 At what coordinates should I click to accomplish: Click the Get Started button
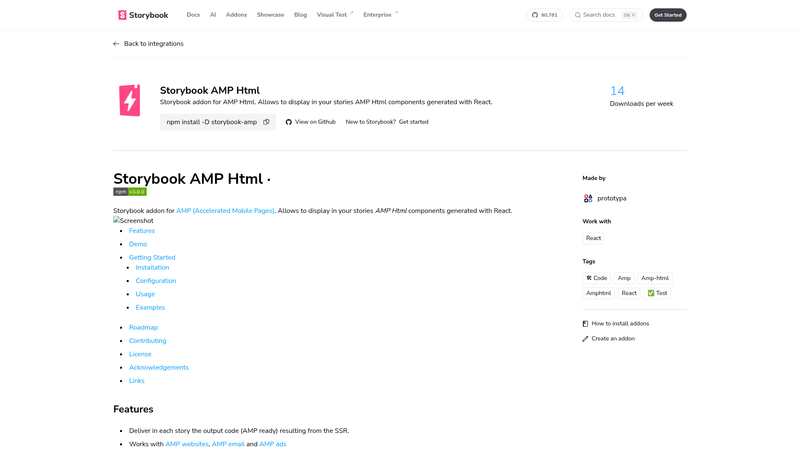point(668,15)
